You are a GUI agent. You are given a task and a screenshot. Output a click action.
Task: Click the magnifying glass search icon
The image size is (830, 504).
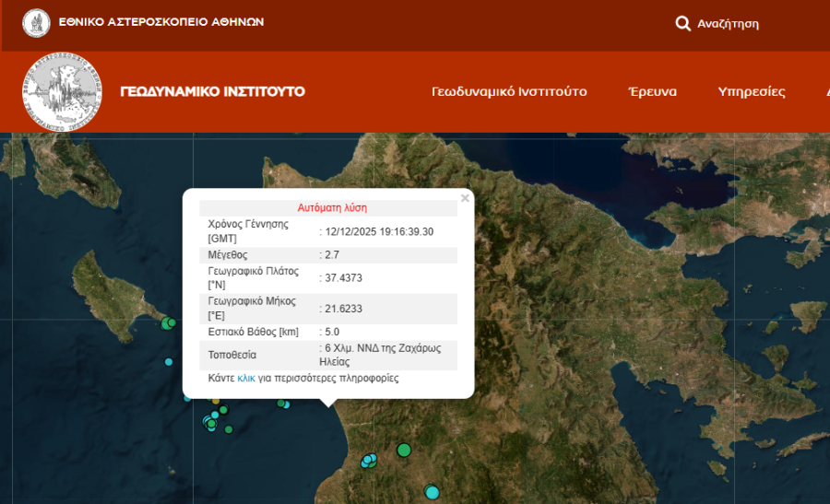(x=682, y=23)
